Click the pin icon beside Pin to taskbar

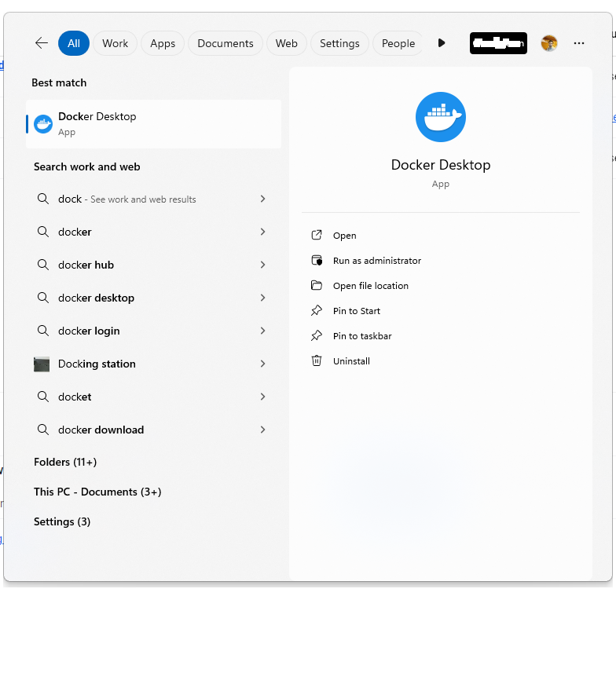pyautogui.click(x=316, y=335)
